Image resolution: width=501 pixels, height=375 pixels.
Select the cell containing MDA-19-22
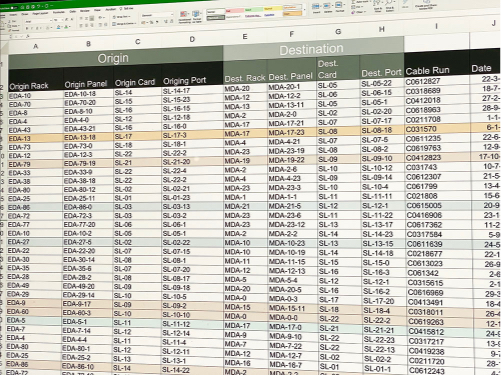click(291, 160)
